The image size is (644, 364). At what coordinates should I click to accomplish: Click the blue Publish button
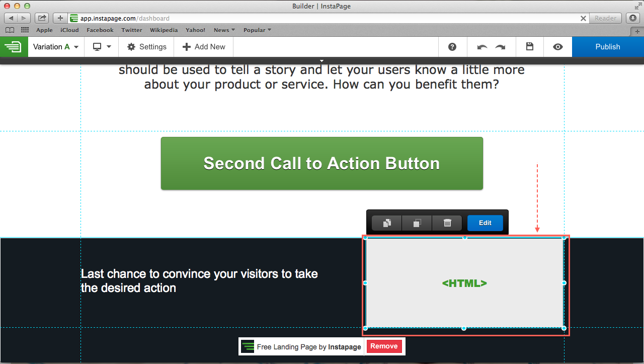[x=608, y=47]
